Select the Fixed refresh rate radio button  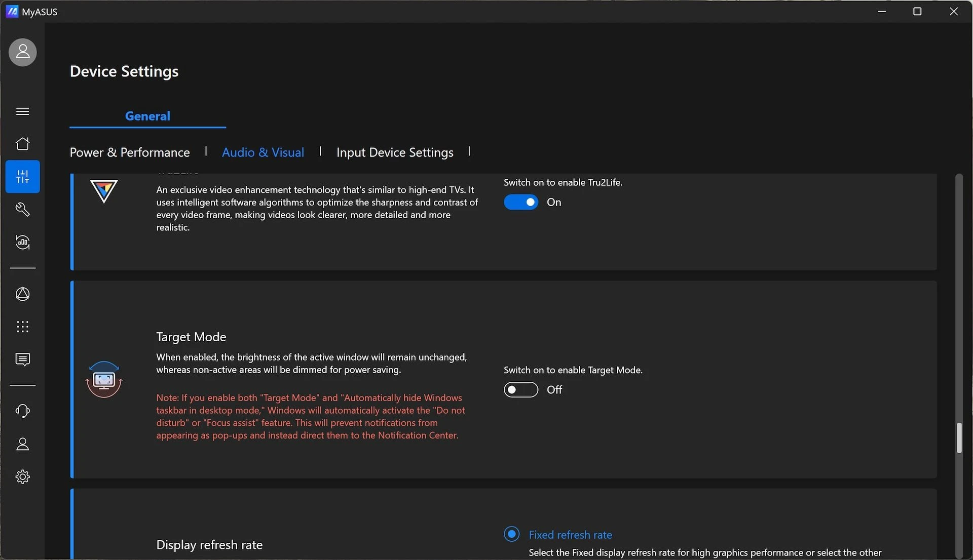[x=512, y=534]
